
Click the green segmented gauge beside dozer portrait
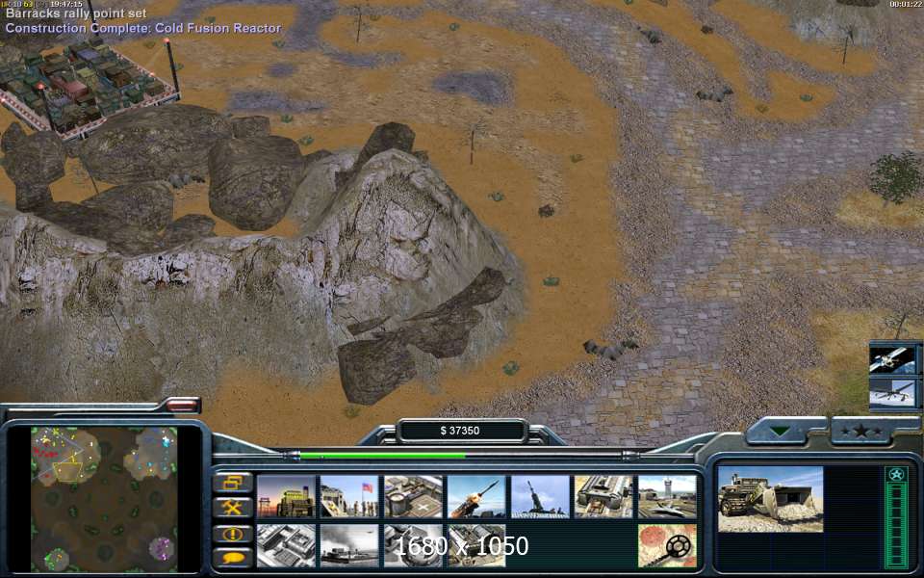(x=896, y=525)
